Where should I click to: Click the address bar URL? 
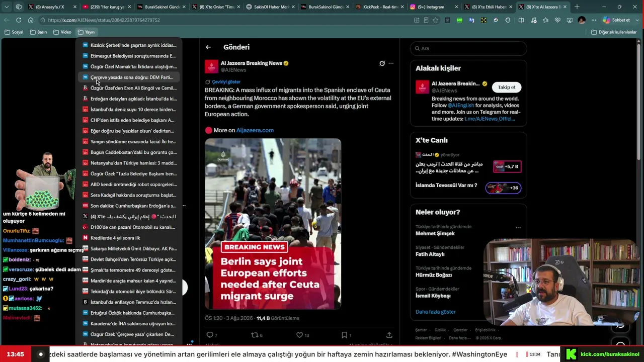(104, 20)
